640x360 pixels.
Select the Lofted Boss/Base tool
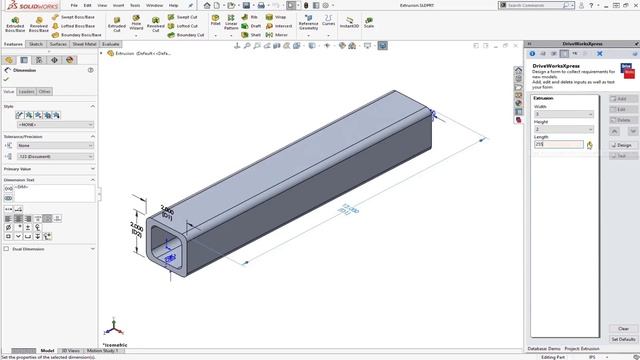(73, 26)
